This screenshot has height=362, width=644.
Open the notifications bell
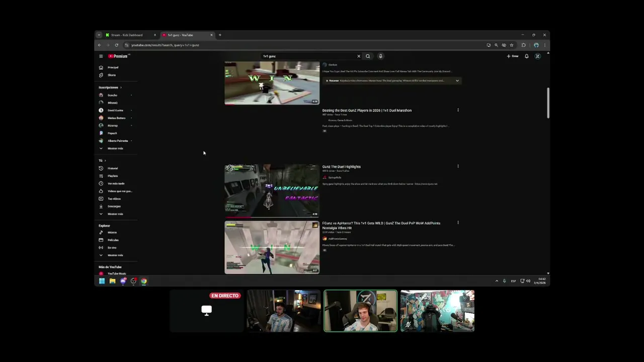[x=526, y=56]
